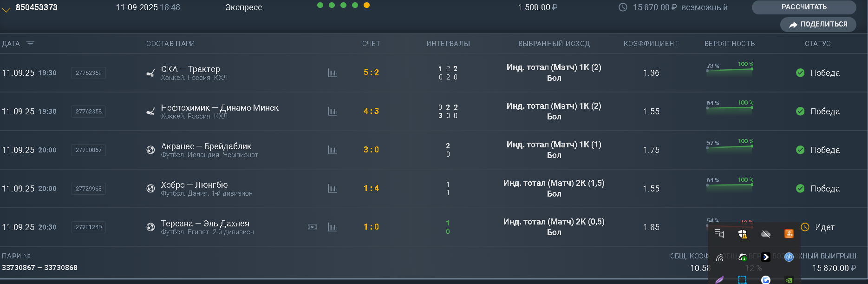Image resolution: width=868 pixels, height=284 pixels.
Task: Click the OneDrive cloud tray icon
Action: click(x=766, y=234)
